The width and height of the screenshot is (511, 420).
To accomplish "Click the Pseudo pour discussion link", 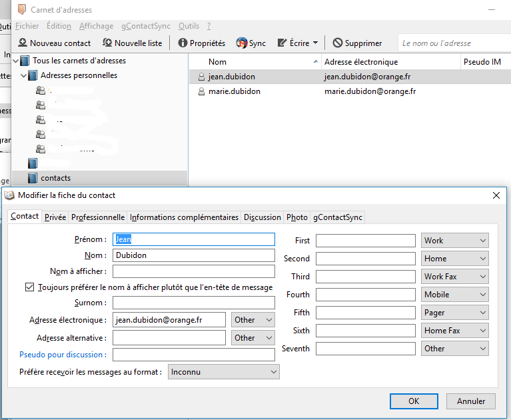I will (x=63, y=355).
